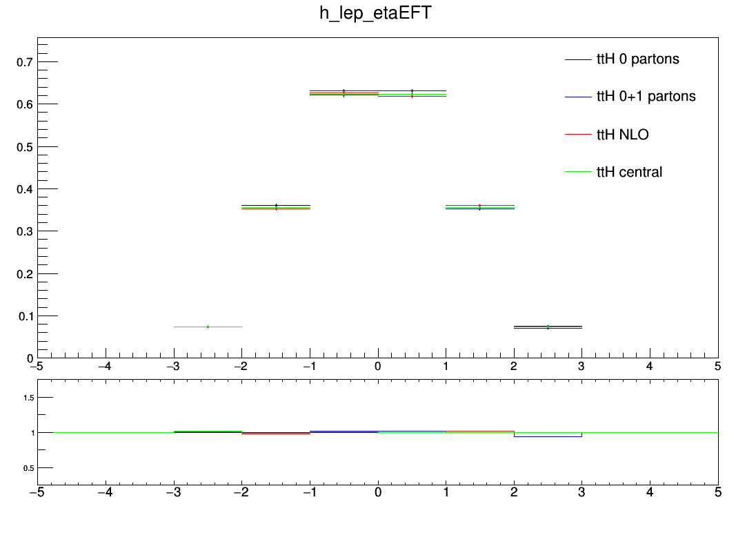Click the data marker in the 2 to 3 bin
756x533 pixels.
pyautogui.click(x=548, y=327)
